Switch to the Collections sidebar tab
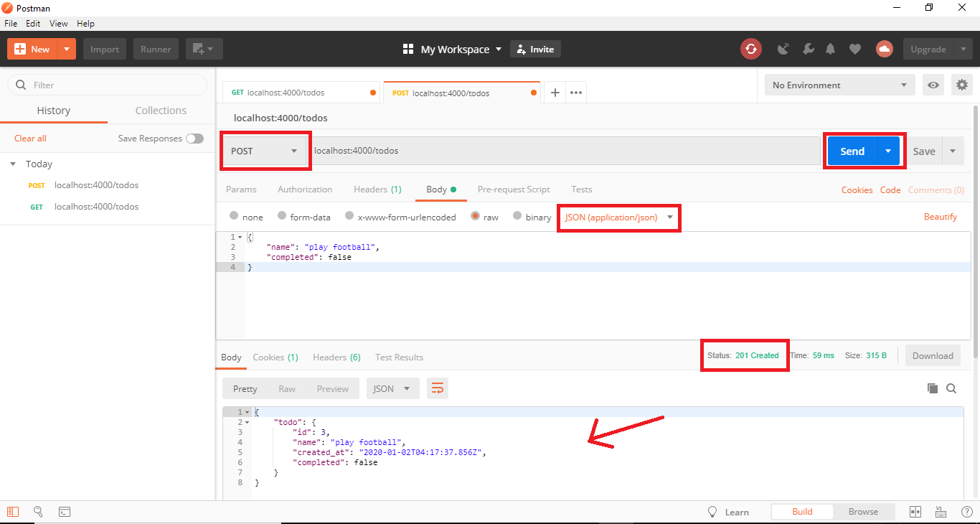Screen dimensions: 980x524 pyautogui.click(x=161, y=111)
